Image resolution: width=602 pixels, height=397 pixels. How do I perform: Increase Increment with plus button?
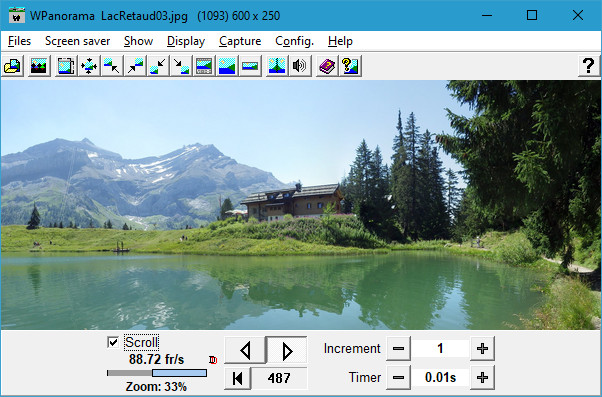point(482,349)
